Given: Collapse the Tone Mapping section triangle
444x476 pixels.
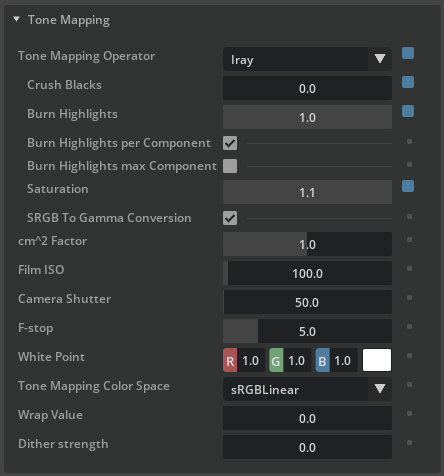Looking at the screenshot, I should [x=16, y=19].
